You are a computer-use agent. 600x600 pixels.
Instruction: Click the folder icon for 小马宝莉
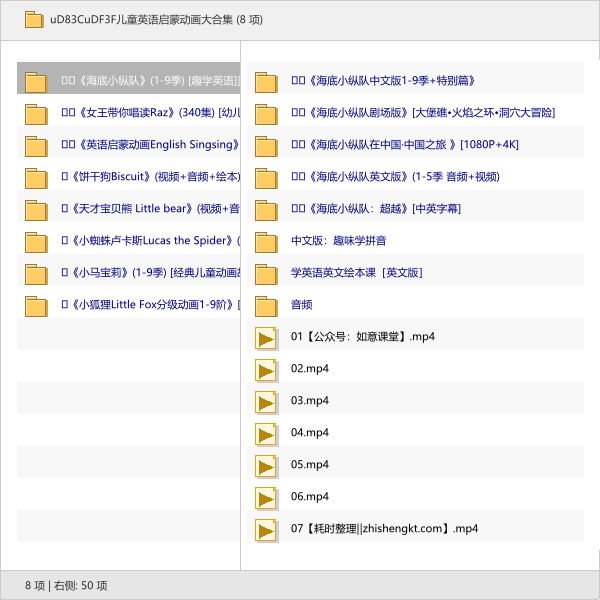point(36,273)
